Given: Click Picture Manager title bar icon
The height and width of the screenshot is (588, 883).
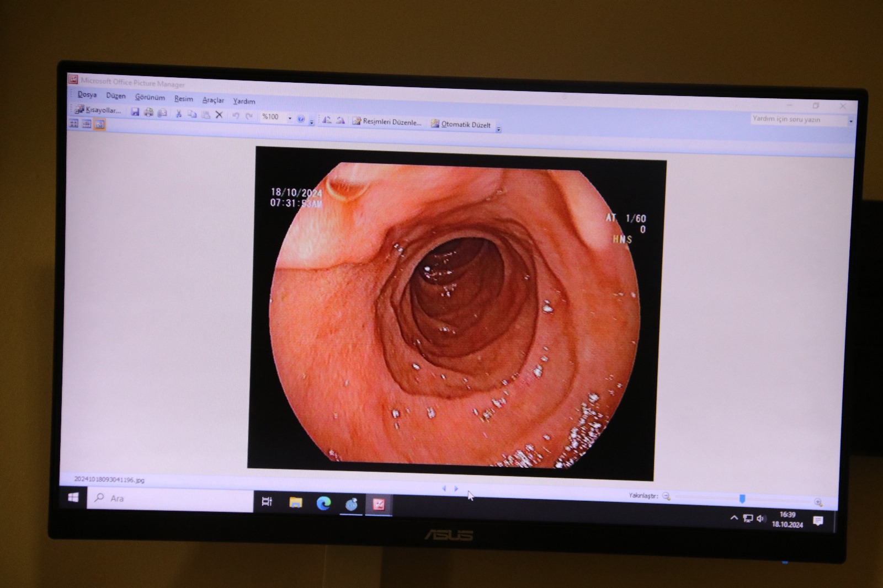Looking at the screenshot, I should pyautogui.click(x=73, y=79).
